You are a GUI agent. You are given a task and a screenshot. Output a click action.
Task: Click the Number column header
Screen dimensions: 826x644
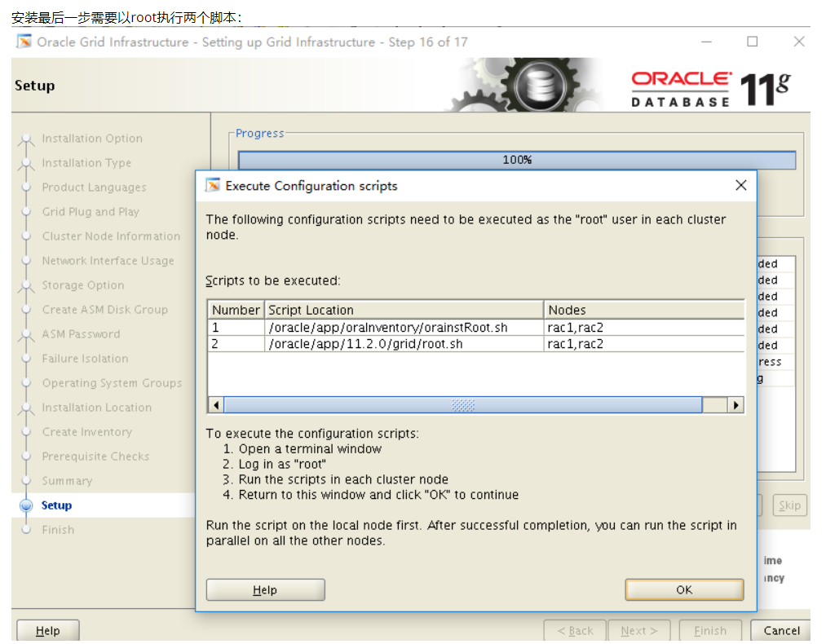coord(236,310)
